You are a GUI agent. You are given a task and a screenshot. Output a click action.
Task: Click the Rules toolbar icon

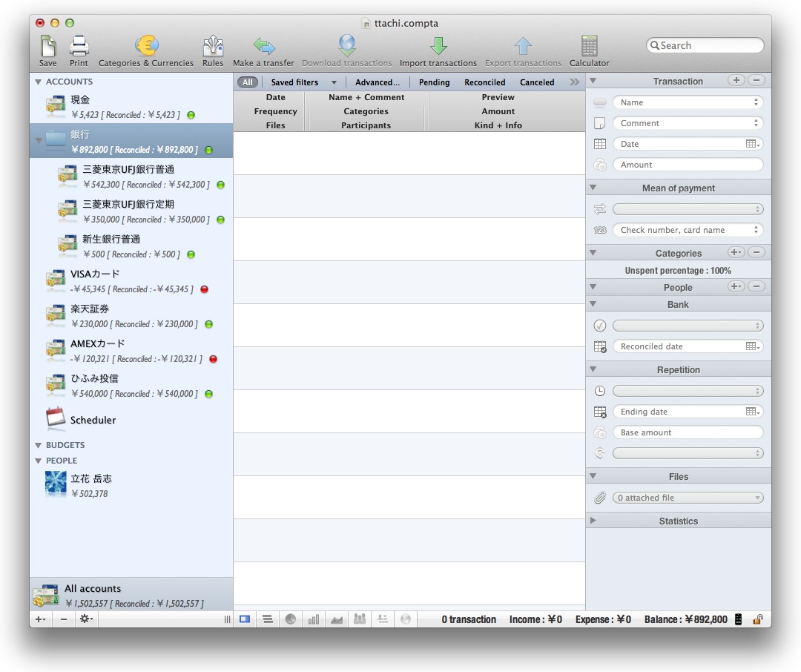(213, 47)
